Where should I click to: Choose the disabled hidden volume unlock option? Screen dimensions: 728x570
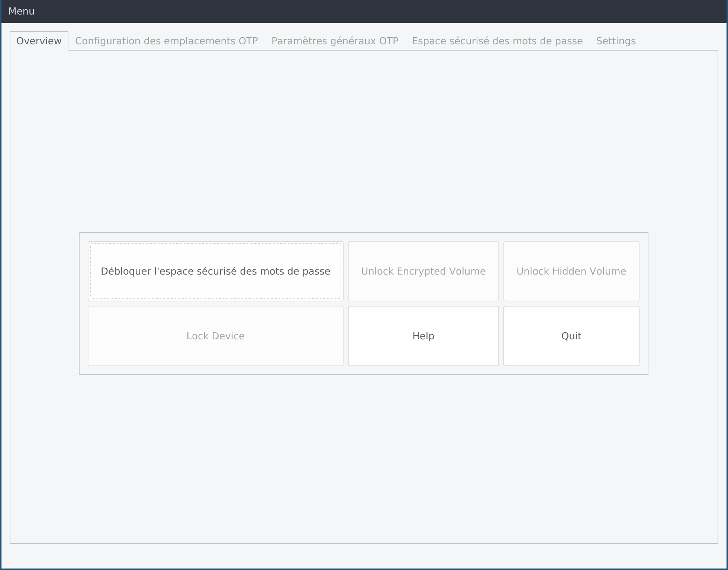click(x=571, y=271)
